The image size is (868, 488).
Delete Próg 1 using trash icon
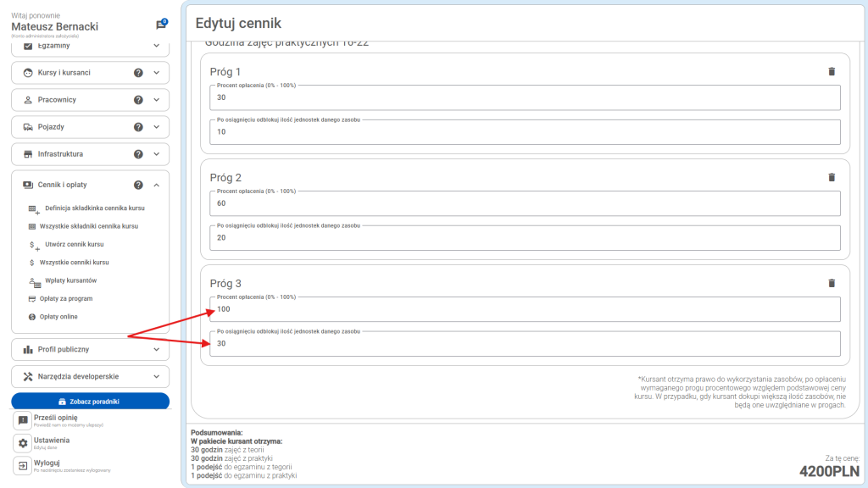click(x=831, y=72)
